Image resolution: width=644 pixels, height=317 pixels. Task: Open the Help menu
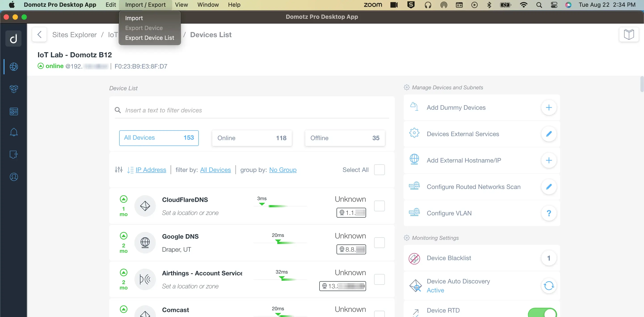(234, 5)
